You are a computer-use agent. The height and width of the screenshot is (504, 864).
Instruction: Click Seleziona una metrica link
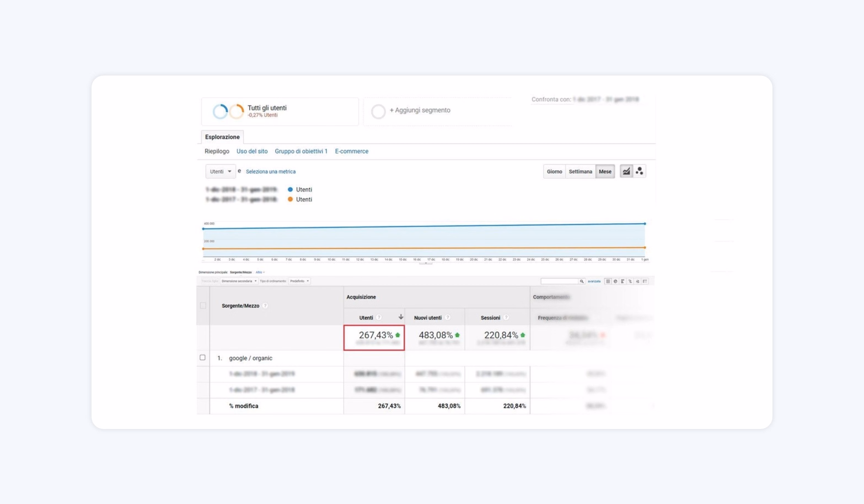pos(270,171)
